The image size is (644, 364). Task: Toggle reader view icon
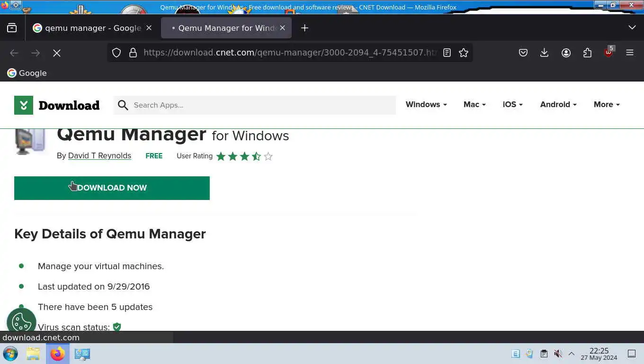click(447, 53)
